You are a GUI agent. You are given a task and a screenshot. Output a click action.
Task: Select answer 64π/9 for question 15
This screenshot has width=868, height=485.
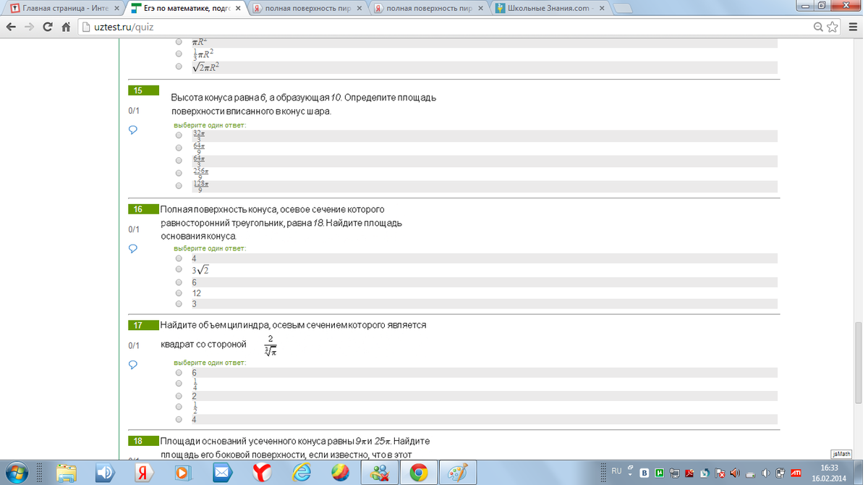point(179,148)
